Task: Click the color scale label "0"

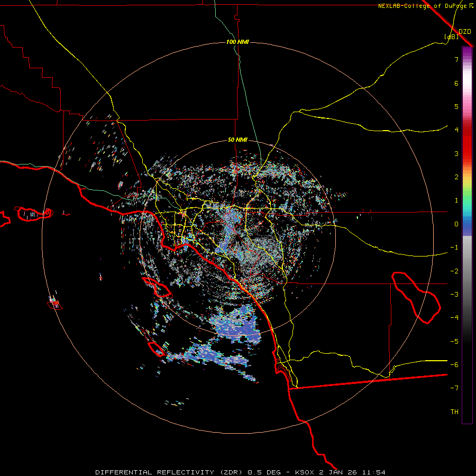Action: tap(456, 224)
